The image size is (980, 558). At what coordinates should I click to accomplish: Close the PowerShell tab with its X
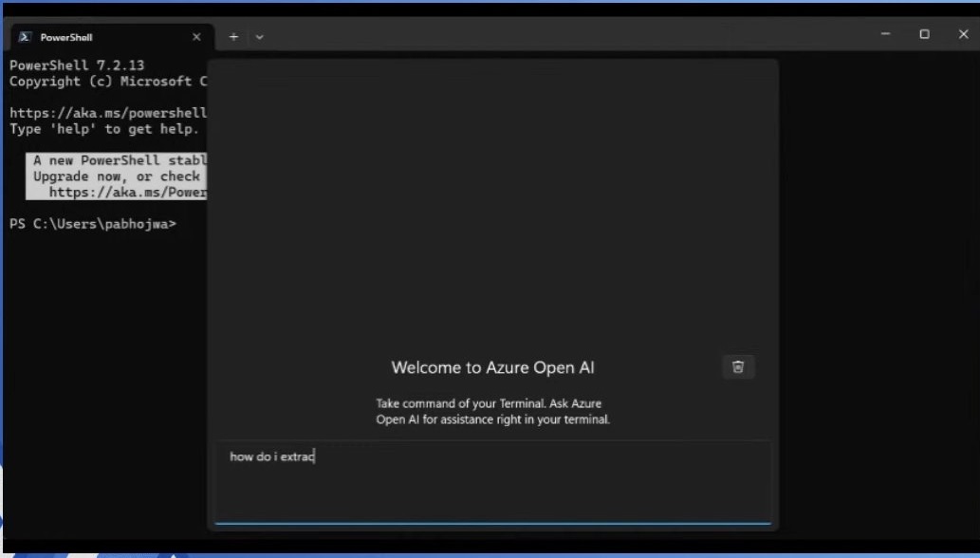click(196, 37)
